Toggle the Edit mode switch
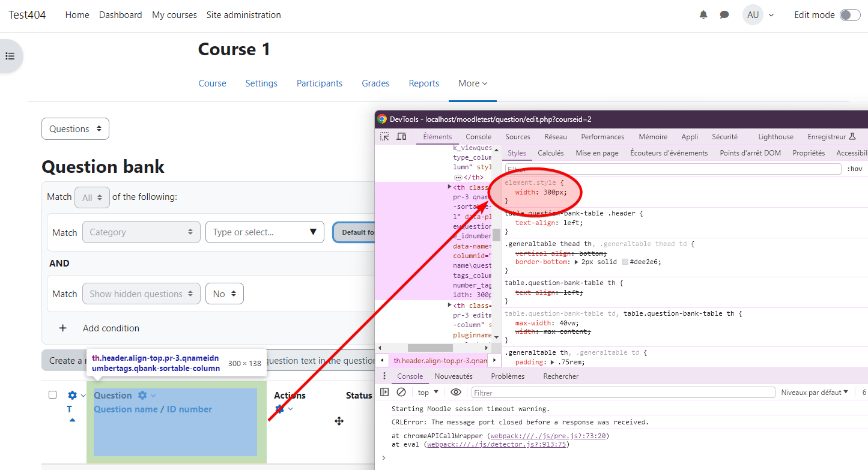 (x=850, y=15)
